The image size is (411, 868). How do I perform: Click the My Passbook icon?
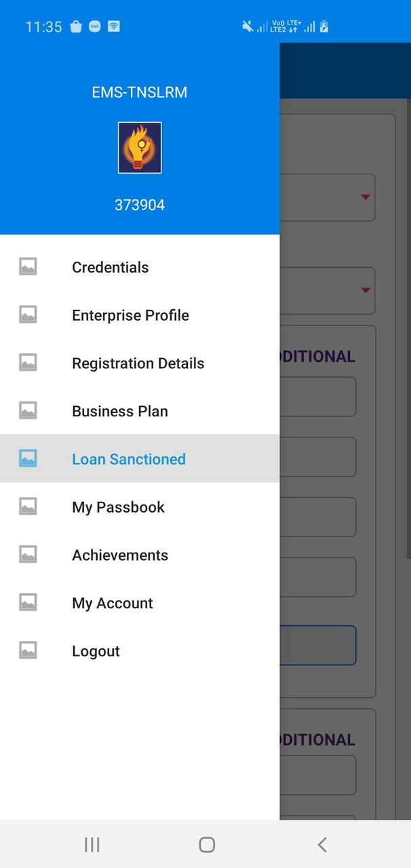(28, 506)
